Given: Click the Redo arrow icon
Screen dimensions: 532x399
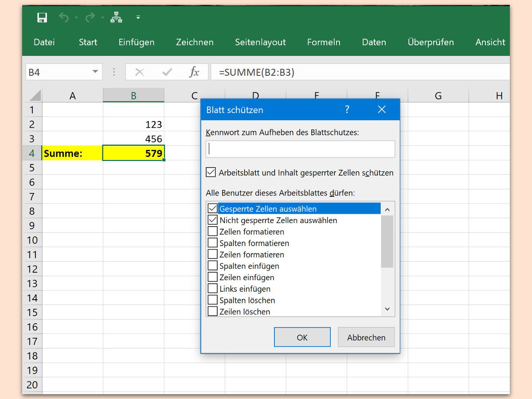Looking at the screenshot, I should pyautogui.click(x=90, y=18).
